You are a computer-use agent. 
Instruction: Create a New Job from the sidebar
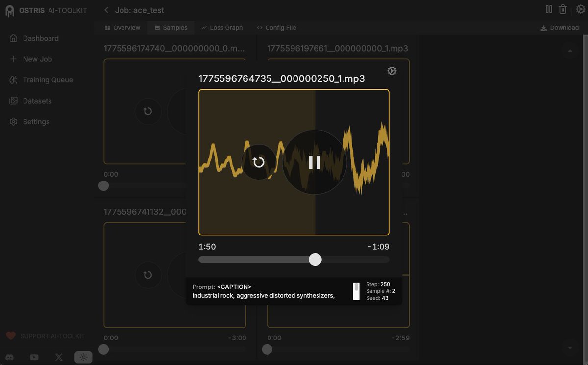tap(31, 59)
